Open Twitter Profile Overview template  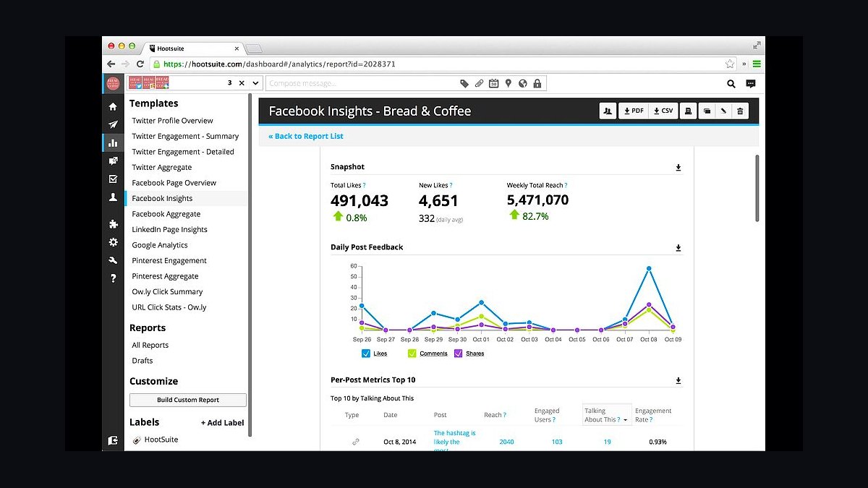pos(172,121)
